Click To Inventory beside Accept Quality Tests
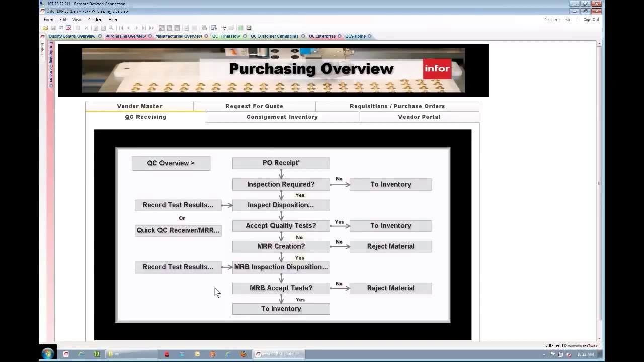The width and height of the screenshot is (644, 362). pos(390,226)
